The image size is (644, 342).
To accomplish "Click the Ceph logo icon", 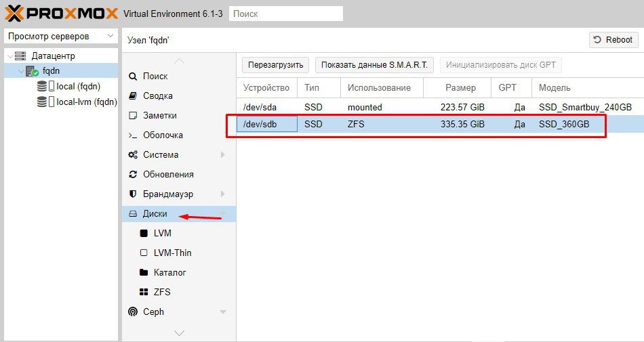I will [x=133, y=312].
